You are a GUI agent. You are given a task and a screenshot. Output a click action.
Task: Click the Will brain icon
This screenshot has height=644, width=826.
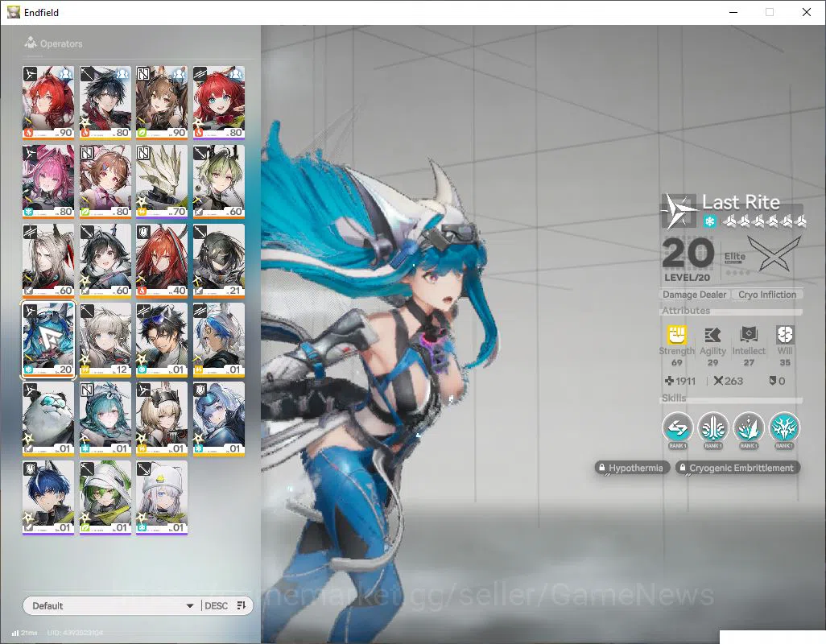tap(784, 334)
